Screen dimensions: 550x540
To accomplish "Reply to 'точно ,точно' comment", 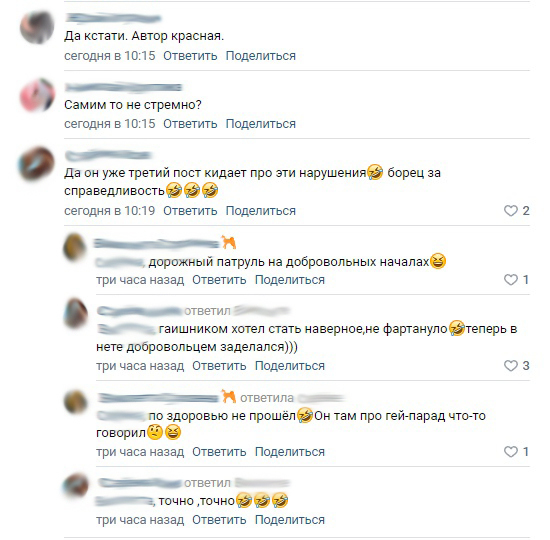I will click(219, 520).
